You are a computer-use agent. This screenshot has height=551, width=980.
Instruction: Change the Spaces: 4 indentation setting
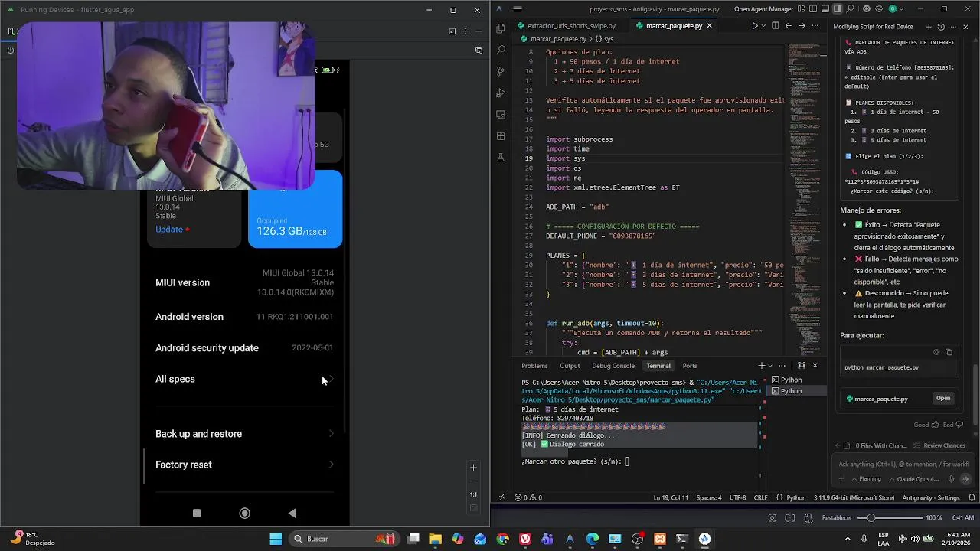[x=708, y=497]
